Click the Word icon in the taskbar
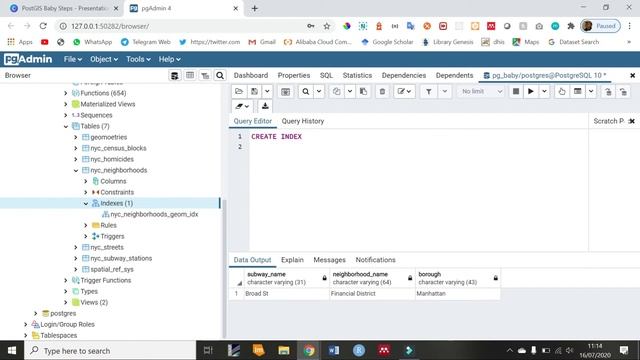Screen dimensions: 640x360 pos(334,351)
